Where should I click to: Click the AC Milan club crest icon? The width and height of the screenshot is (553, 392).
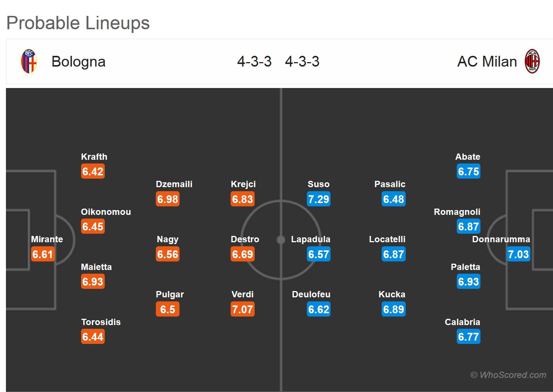click(532, 61)
